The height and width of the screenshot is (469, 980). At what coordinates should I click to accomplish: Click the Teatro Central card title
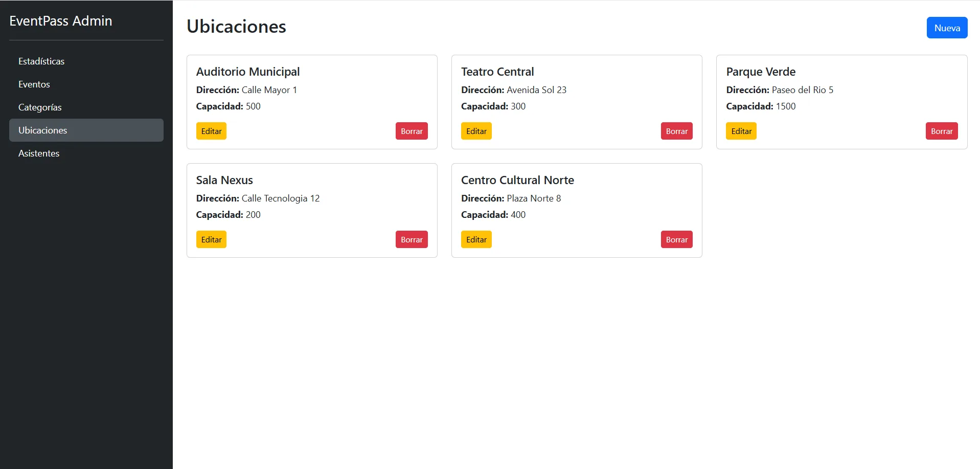497,72
